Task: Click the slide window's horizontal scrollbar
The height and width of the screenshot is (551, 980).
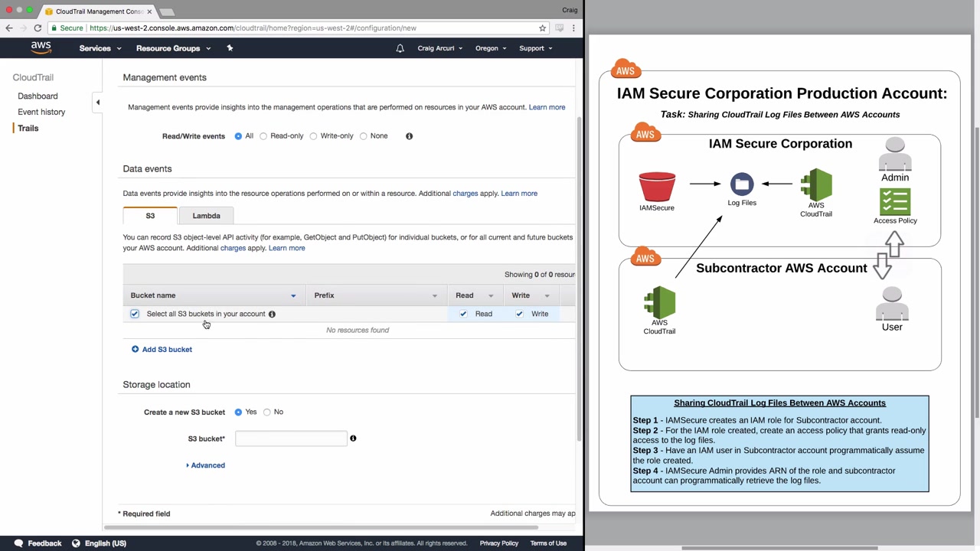Action: click(x=779, y=548)
